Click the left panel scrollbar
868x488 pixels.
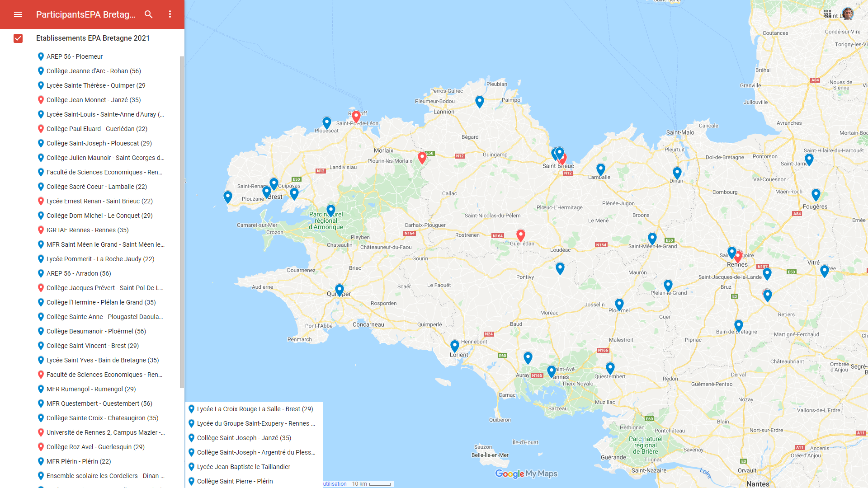click(x=182, y=221)
